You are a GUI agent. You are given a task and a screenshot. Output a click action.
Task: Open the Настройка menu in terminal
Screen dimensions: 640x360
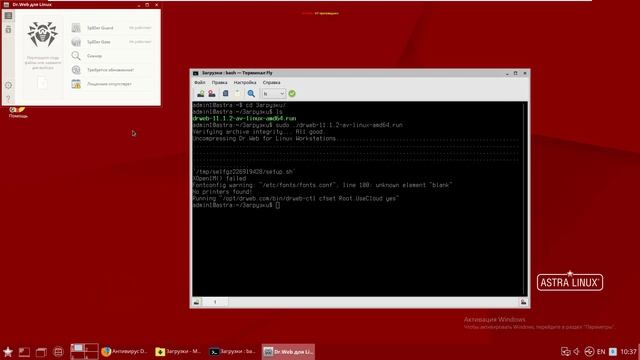click(x=245, y=82)
